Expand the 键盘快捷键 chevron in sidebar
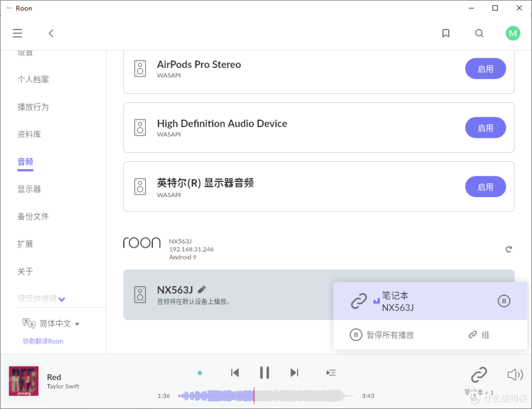Screen dimensions: 532x409 tap(62, 299)
